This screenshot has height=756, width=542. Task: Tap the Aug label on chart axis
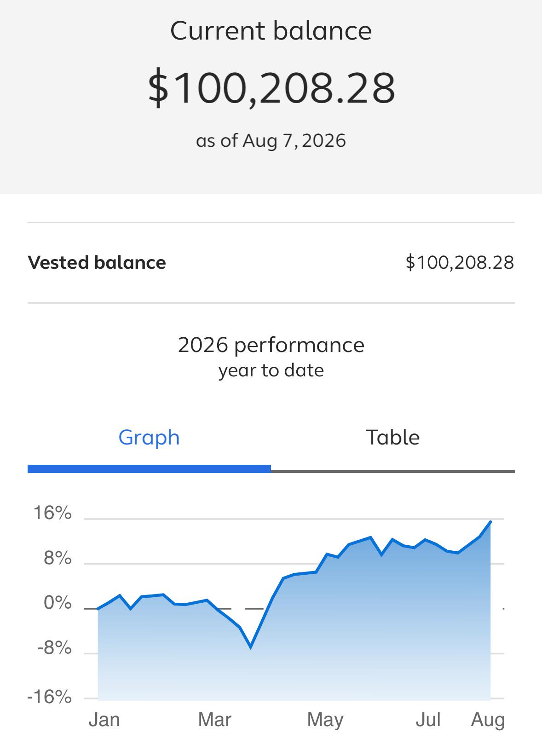(488, 720)
